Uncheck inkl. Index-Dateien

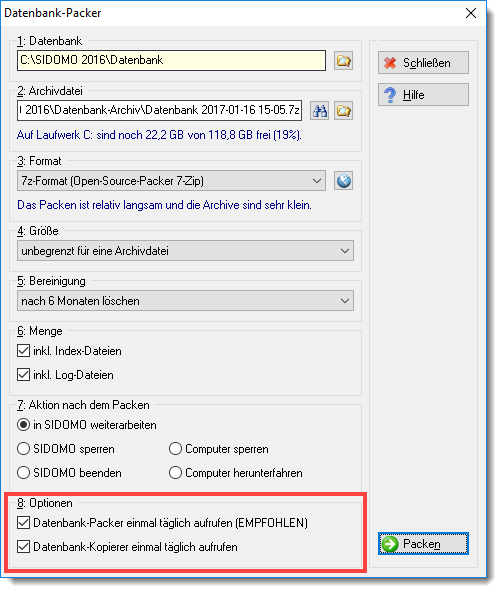23,351
